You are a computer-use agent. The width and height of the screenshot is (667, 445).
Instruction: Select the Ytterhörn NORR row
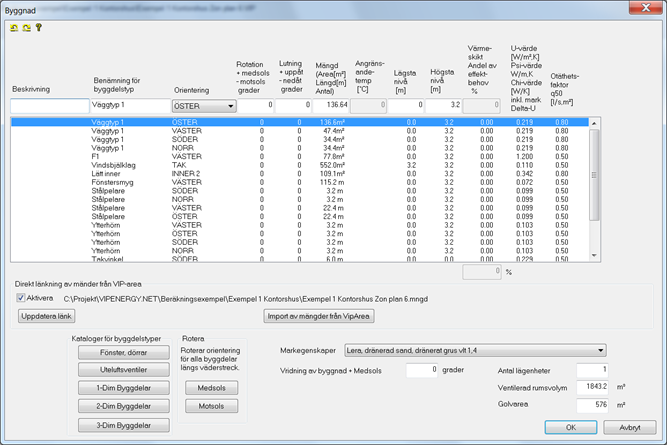(300, 251)
